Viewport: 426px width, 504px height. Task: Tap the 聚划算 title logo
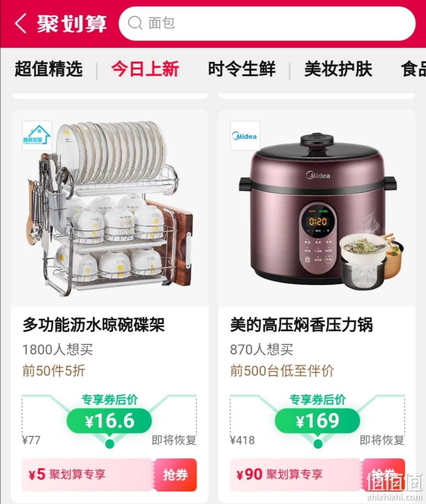click(x=72, y=24)
